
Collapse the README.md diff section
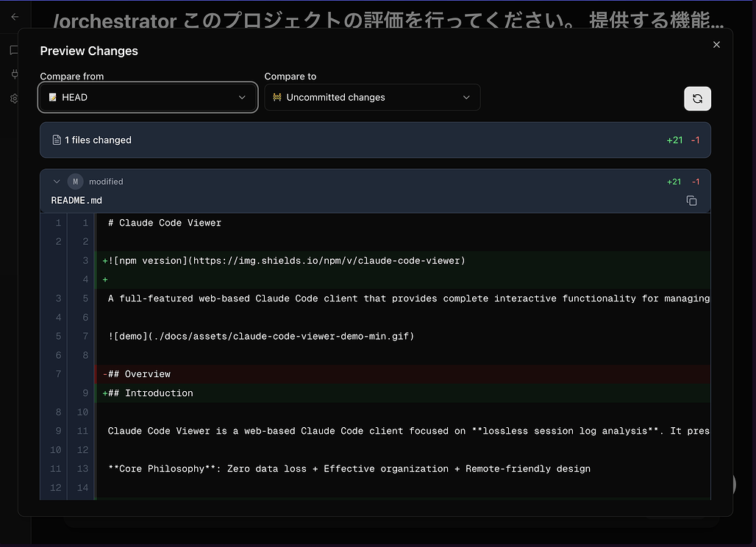point(57,182)
